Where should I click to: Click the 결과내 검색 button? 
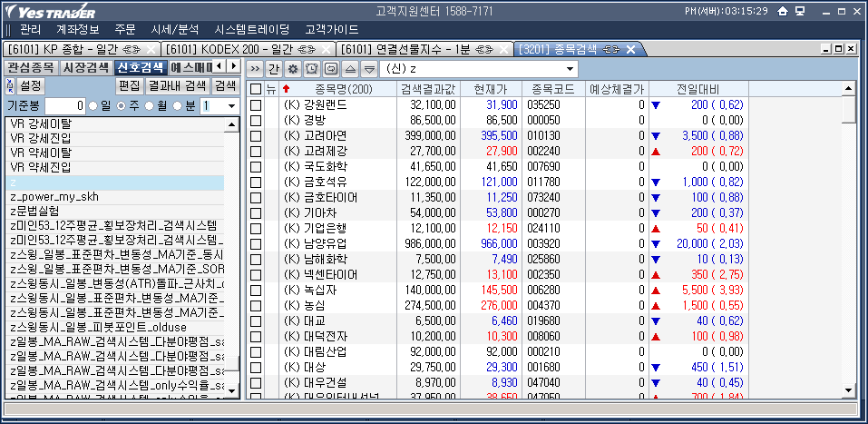click(177, 86)
